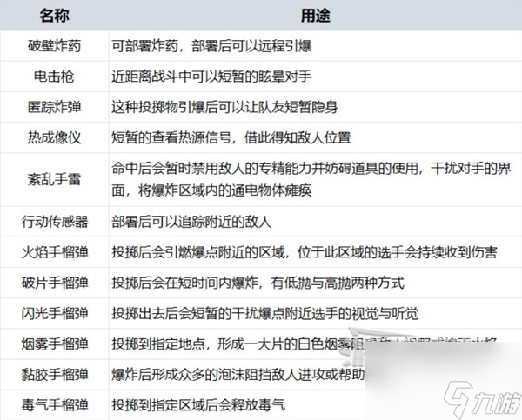Click description 这种投掷物引爆后可以让队友短暂隐身
The image size is (522, 420).
(224, 107)
